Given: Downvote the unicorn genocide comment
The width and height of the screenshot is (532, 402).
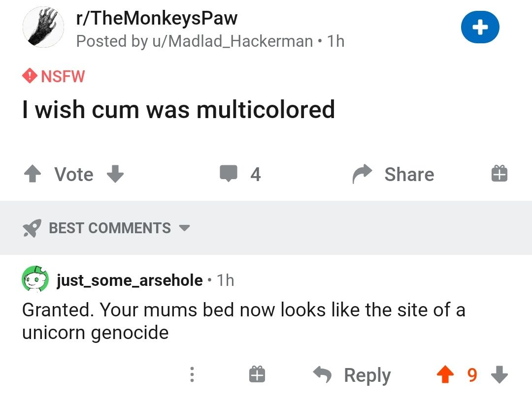Looking at the screenshot, I should click(x=499, y=375).
